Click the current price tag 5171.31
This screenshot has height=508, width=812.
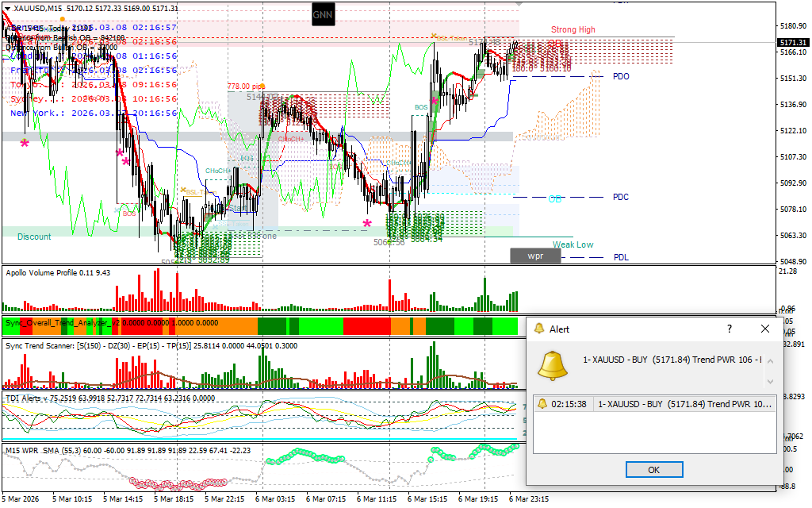tap(793, 42)
